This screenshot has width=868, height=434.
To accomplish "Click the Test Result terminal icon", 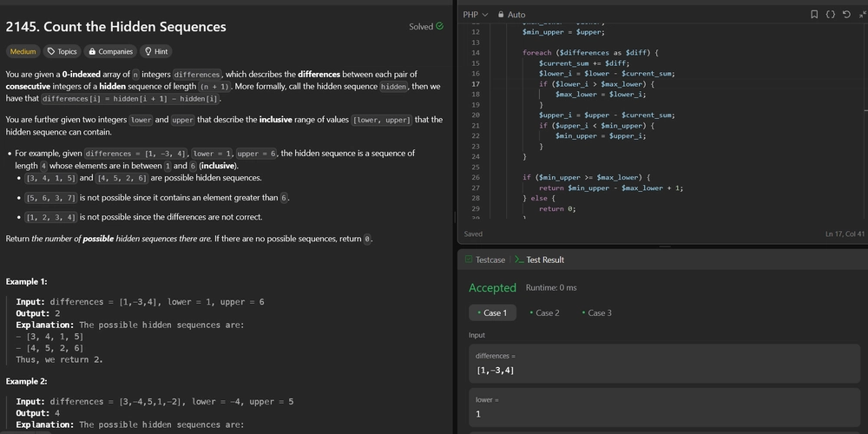I will [519, 260].
